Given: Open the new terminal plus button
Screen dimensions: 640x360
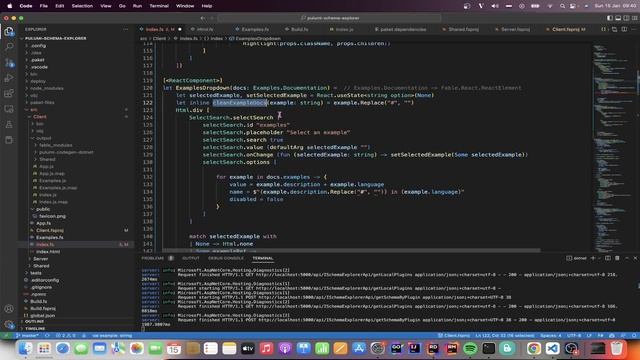Looking at the screenshot, I should [x=593, y=258].
